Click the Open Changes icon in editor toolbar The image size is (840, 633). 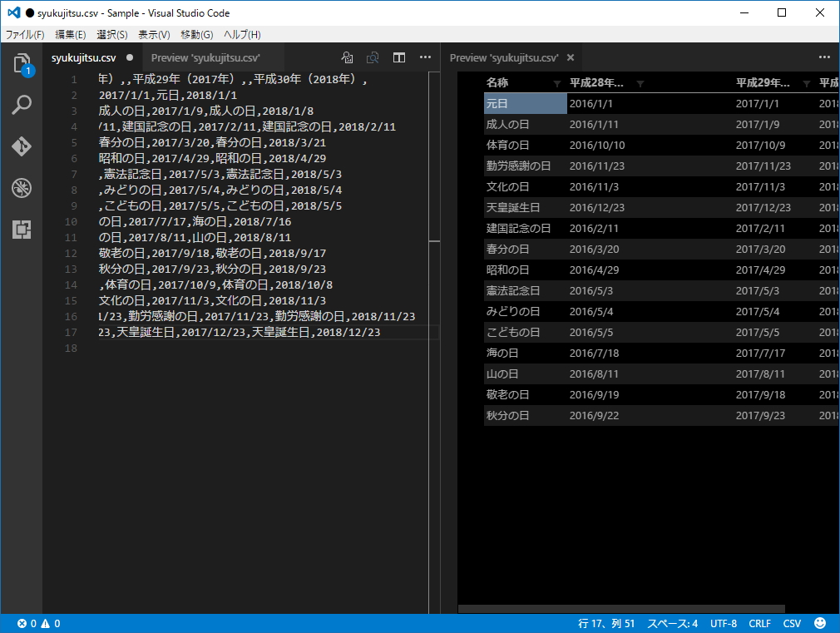coord(347,57)
